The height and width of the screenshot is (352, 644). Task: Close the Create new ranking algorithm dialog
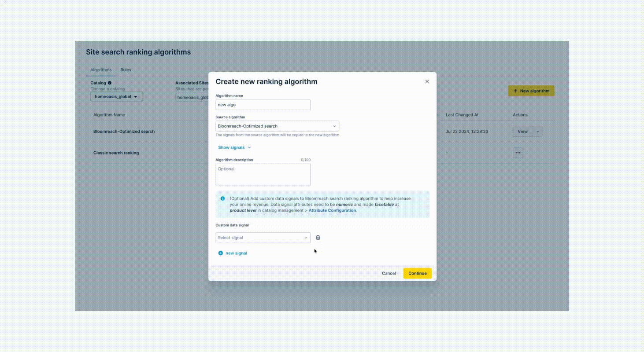click(427, 81)
